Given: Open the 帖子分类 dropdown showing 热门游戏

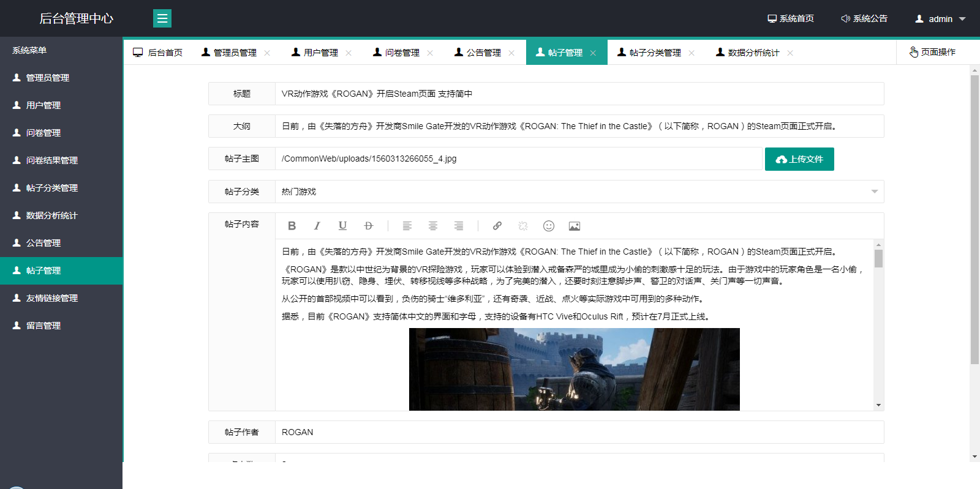Looking at the screenshot, I should coord(579,192).
